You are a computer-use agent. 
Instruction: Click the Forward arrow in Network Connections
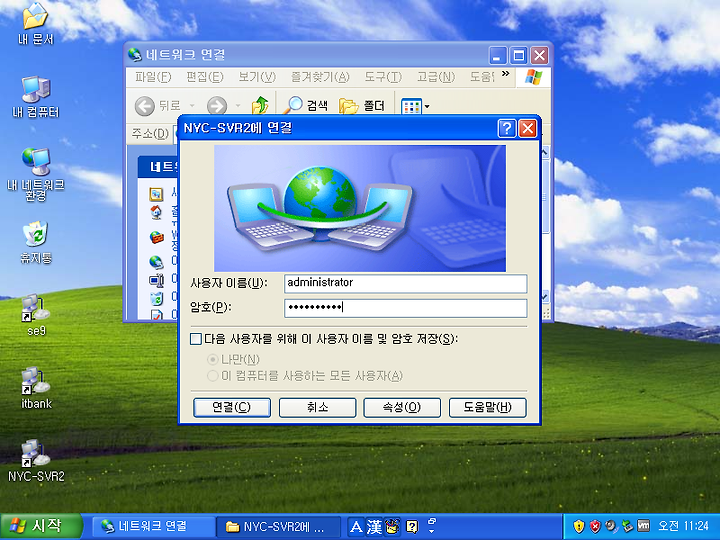pyautogui.click(x=217, y=106)
